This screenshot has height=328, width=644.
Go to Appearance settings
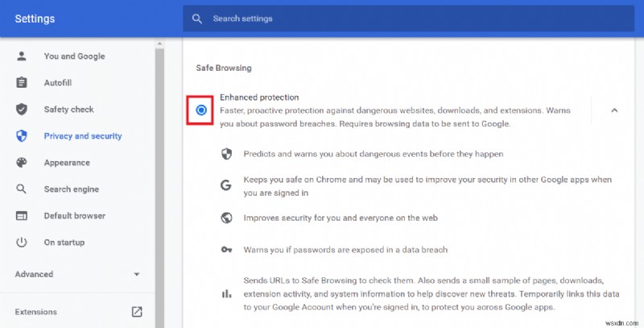(x=67, y=163)
